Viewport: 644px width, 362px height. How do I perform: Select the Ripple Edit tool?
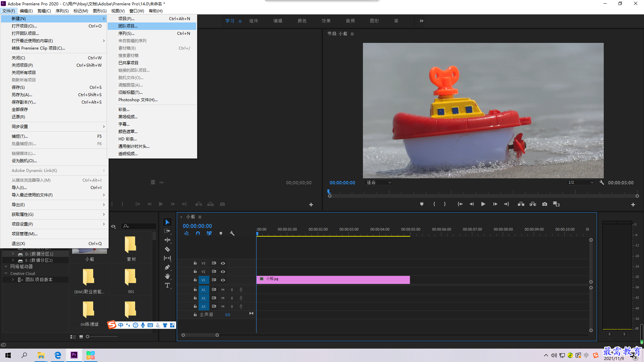(167, 240)
